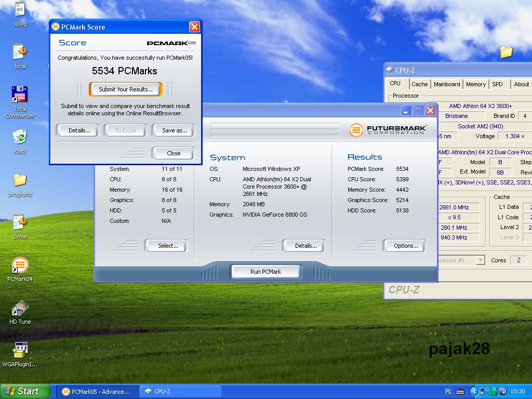This screenshot has height=399, width=532.
Task: Submit Your Results in PCMark Score dialog
Action: click(126, 89)
